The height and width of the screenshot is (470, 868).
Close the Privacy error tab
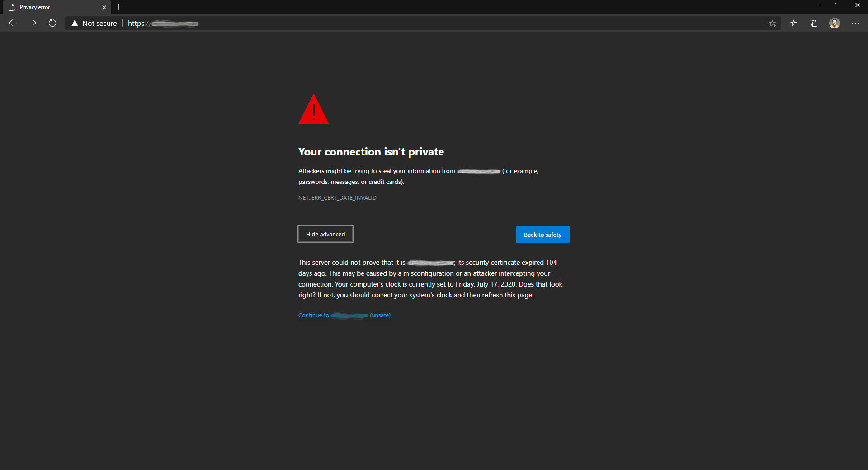pos(104,7)
